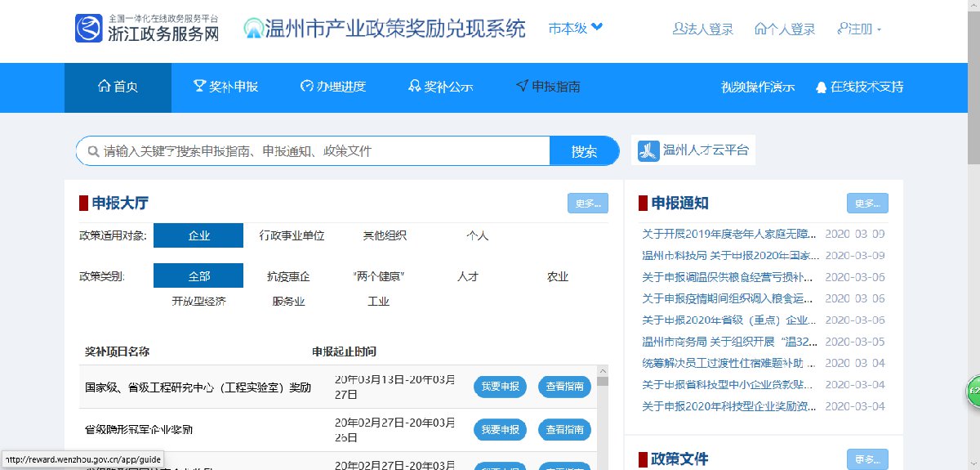Click the blue 搜索 button
The height and width of the screenshot is (470, 980).
click(584, 151)
